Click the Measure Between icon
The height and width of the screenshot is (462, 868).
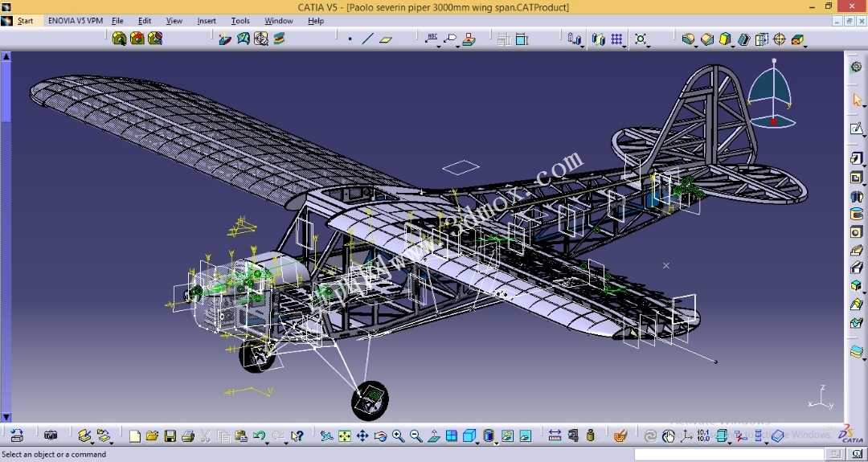tap(555, 436)
